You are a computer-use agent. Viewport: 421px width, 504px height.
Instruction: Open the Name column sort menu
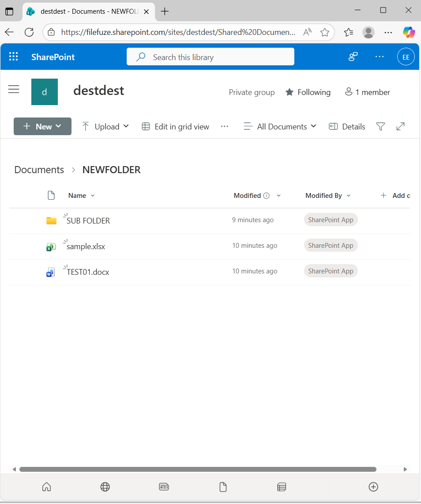coord(82,195)
